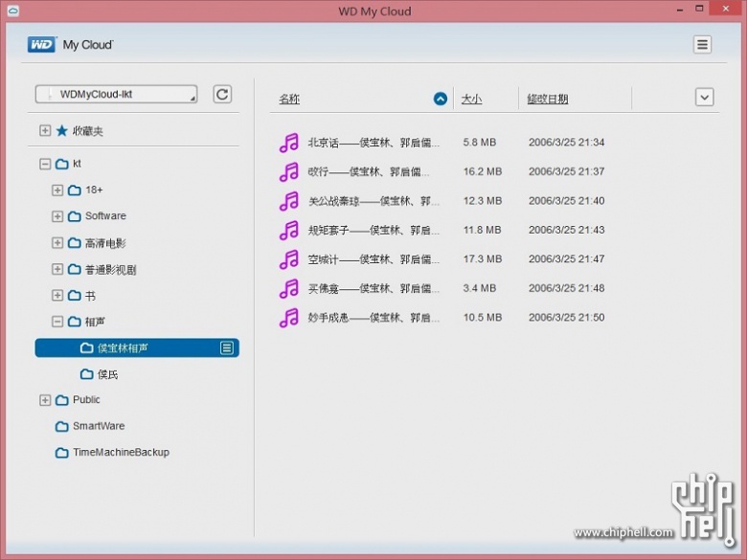This screenshot has height=560, width=747.
Task: Click the date 2006/3/25 21:50
Action: 566,318
